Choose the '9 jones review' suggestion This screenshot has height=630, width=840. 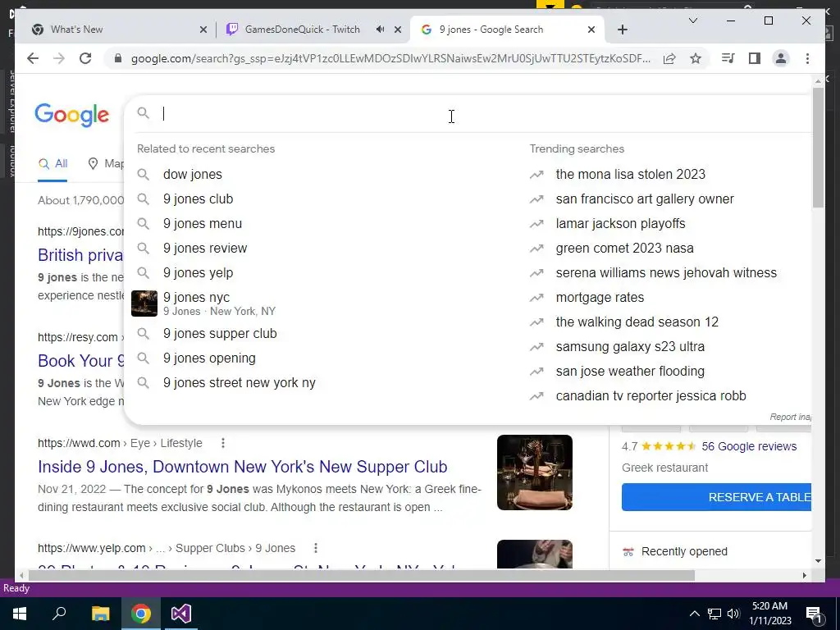click(x=205, y=248)
